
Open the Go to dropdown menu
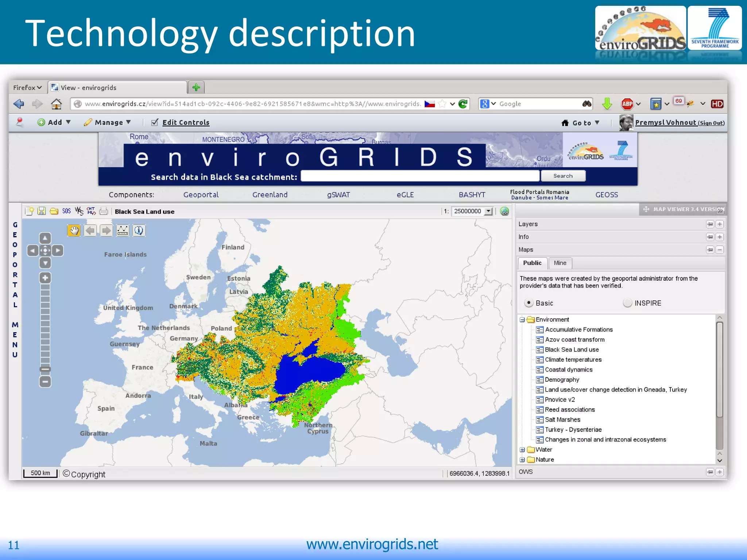(x=581, y=123)
